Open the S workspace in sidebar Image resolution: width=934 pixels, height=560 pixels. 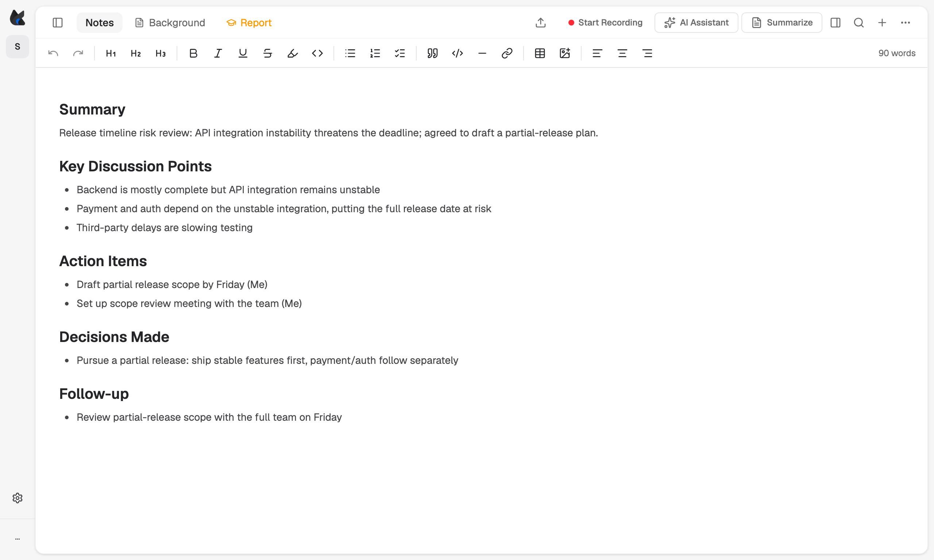tap(18, 46)
